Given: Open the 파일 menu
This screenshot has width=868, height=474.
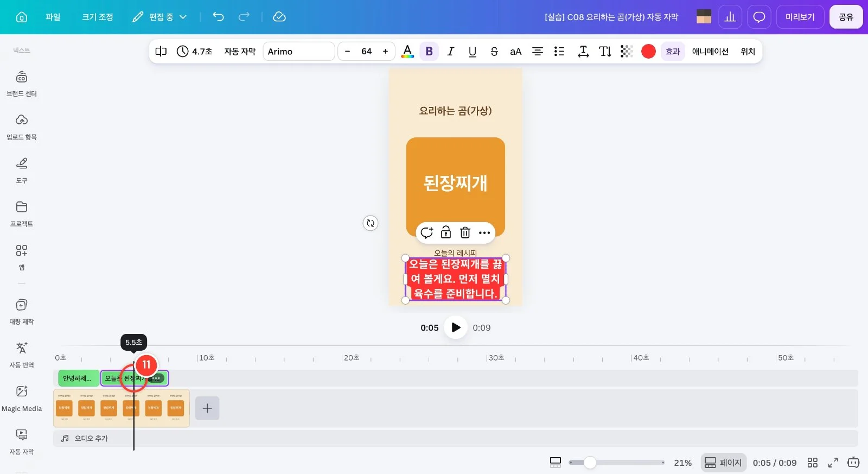Looking at the screenshot, I should tap(53, 17).
